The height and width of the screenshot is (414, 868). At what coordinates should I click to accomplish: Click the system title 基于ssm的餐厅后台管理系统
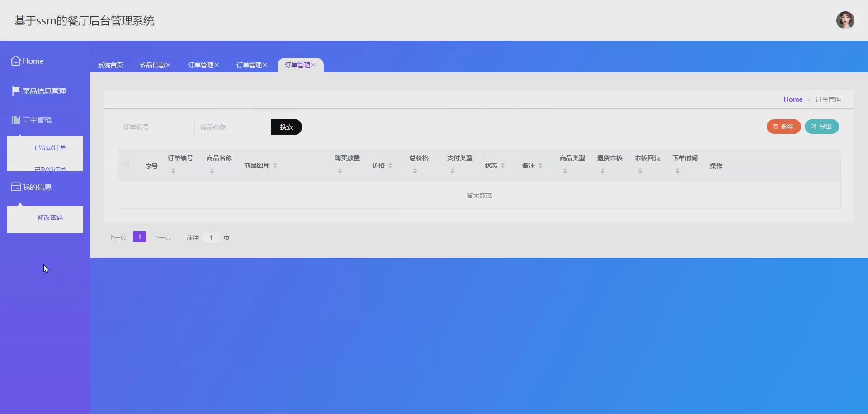point(85,21)
